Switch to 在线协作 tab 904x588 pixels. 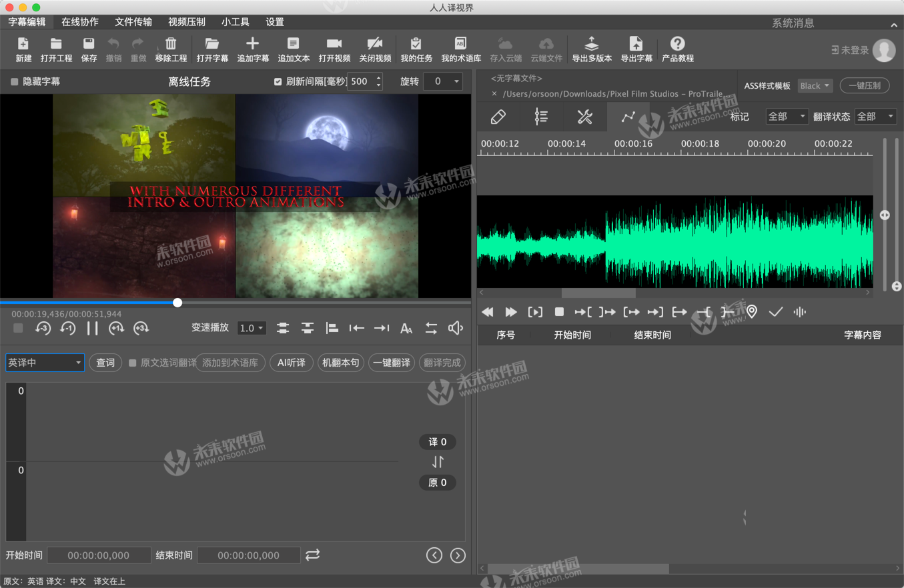click(x=80, y=21)
